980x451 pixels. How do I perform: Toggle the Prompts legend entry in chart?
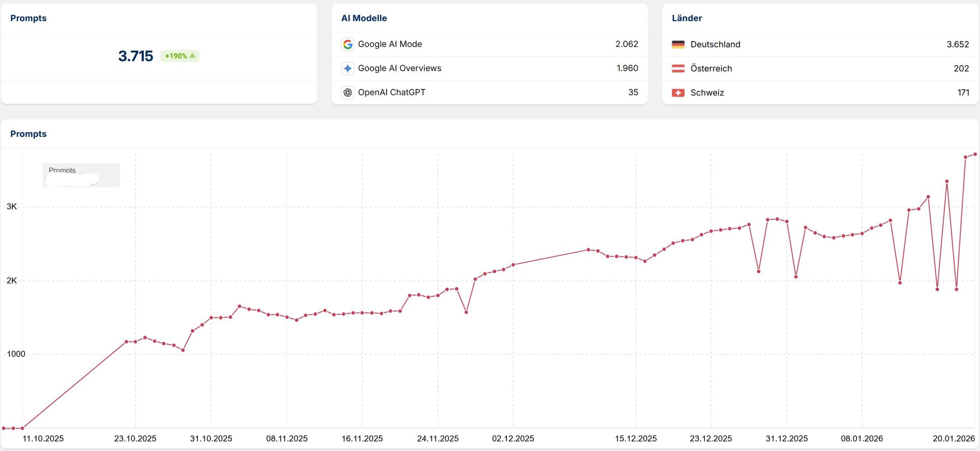click(62, 170)
